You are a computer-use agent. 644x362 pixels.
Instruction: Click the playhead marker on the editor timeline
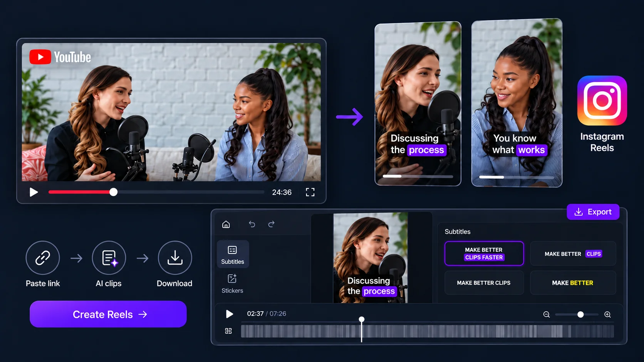click(361, 319)
